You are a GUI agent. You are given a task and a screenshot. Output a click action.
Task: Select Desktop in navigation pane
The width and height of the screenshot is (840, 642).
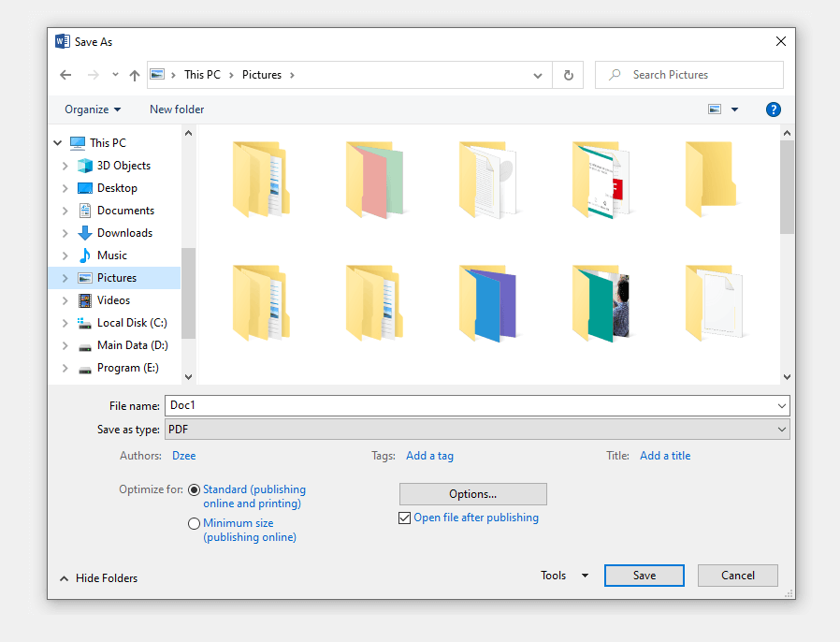pyautogui.click(x=117, y=188)
